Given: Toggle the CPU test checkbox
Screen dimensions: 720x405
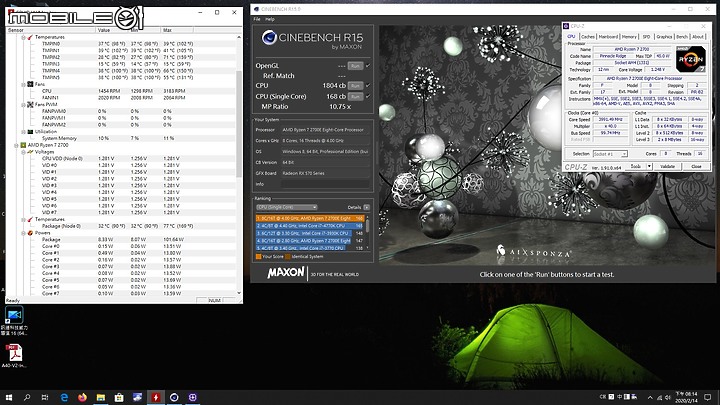Looking at the screenshot, I should pos(368,85).
